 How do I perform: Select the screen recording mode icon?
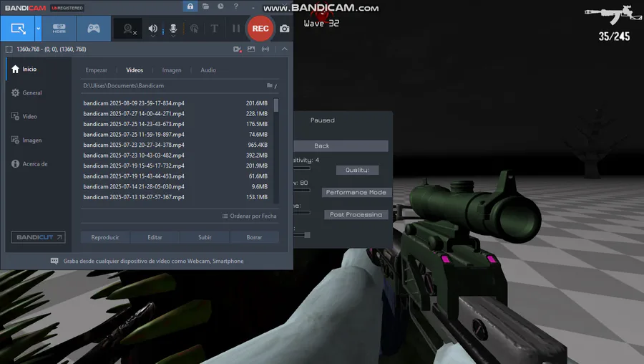pyautogui.click(x=18, y=29)
